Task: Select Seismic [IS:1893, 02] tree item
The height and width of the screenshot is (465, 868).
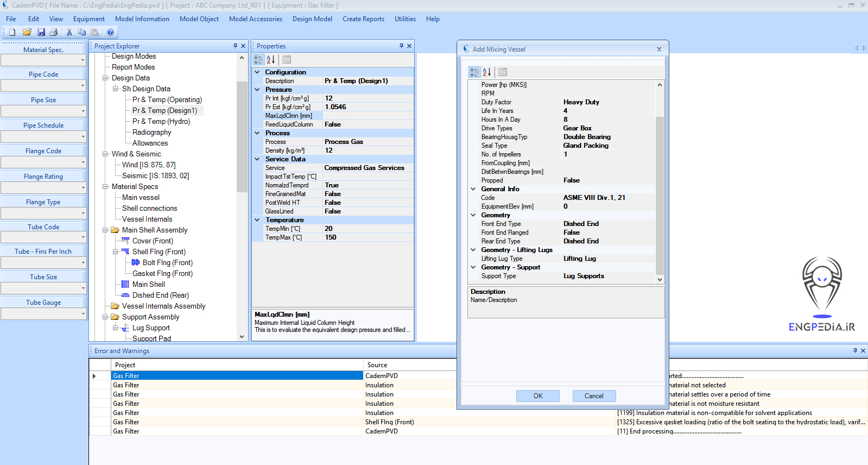Action: [156, 175]
